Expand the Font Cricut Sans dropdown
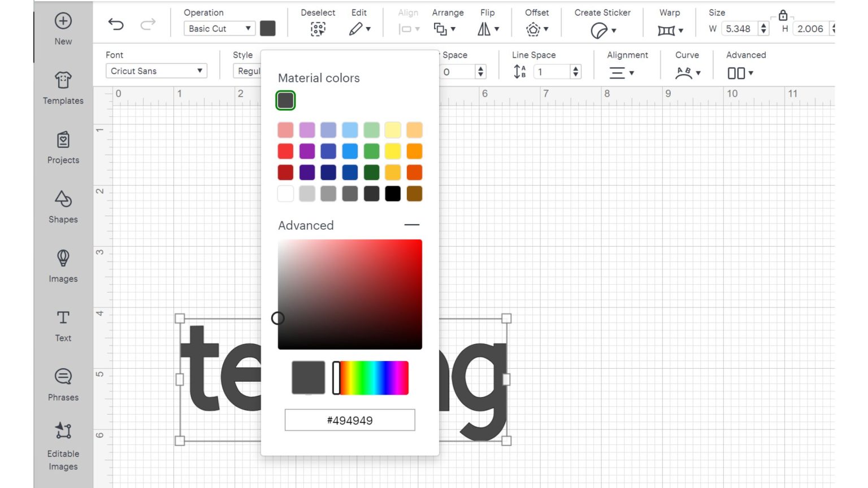868x488 pixels. pyautogui.click(x=157, y=71)
